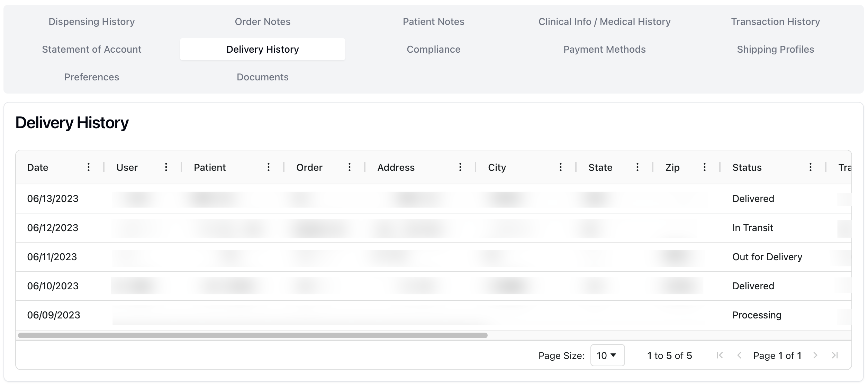Open the User column options menu

tap(166, 167)
